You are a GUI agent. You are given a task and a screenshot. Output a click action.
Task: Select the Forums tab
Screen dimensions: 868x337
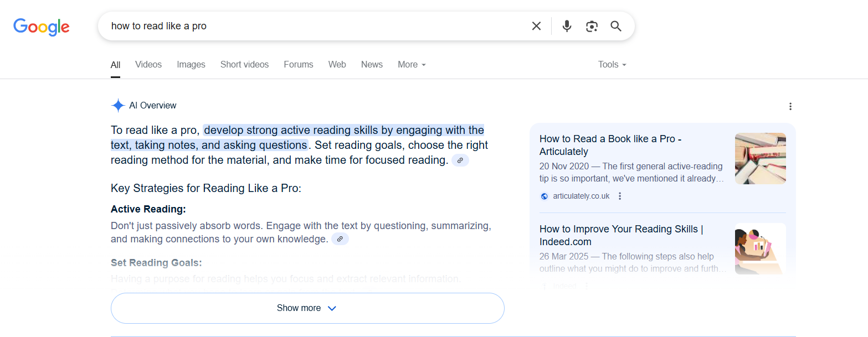[x=299, y=65]
